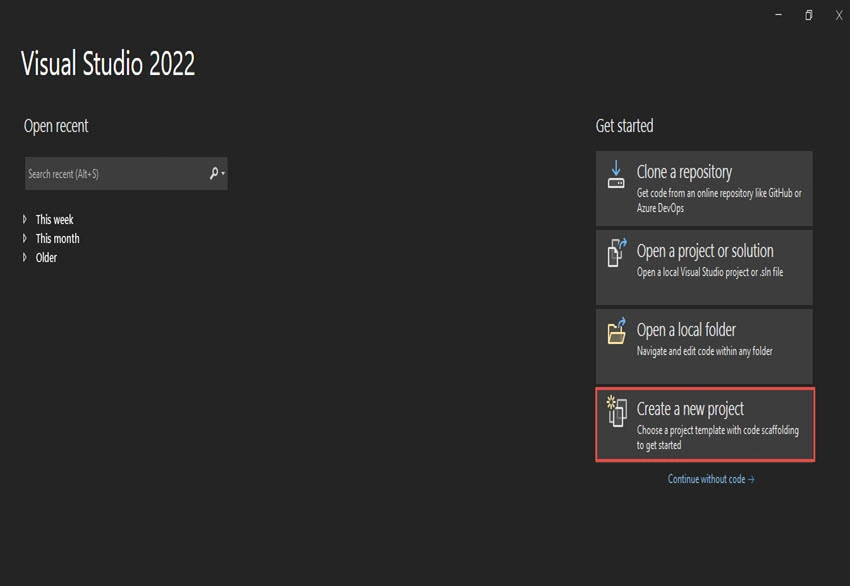Click the Open a project or solution icon
The image size is (850, 586).
click(x=616, y=253)
